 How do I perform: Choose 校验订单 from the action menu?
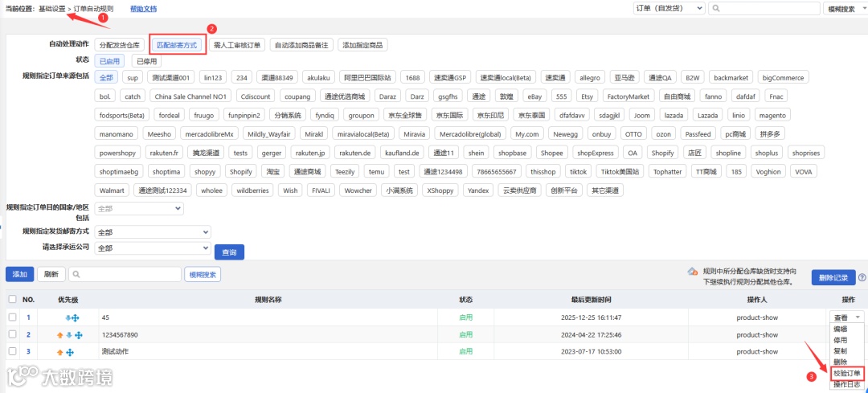[x=846, y=374]
